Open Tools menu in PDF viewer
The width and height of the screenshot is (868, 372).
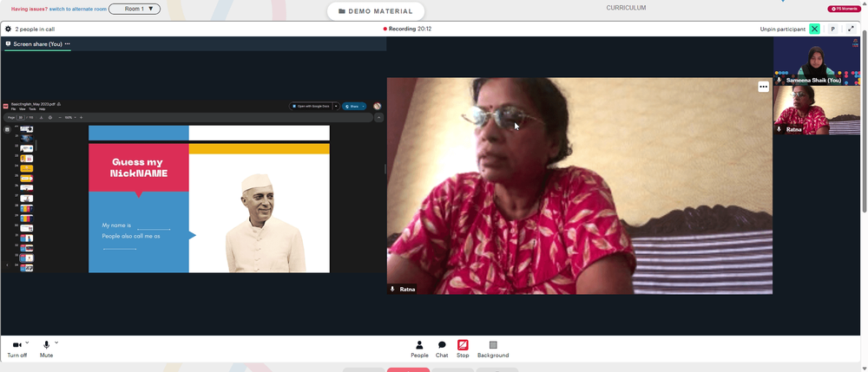tap(32, 109)
